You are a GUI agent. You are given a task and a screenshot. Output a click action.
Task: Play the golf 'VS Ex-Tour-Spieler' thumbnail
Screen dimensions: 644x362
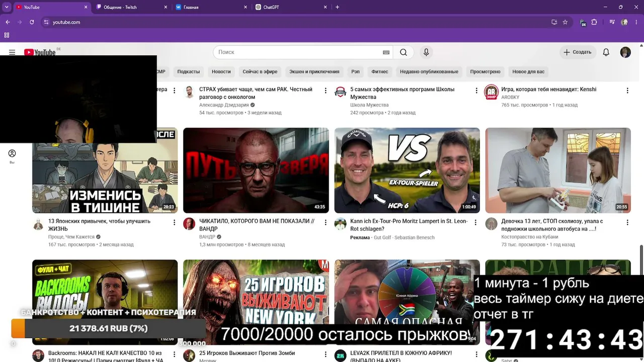pyautogui.click(x=407, y=170)
